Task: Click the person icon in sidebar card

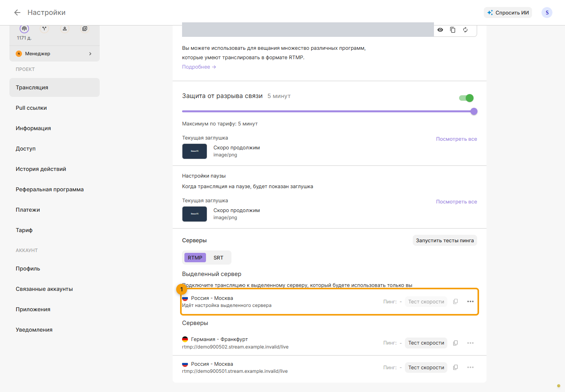Action: point(65,29)
